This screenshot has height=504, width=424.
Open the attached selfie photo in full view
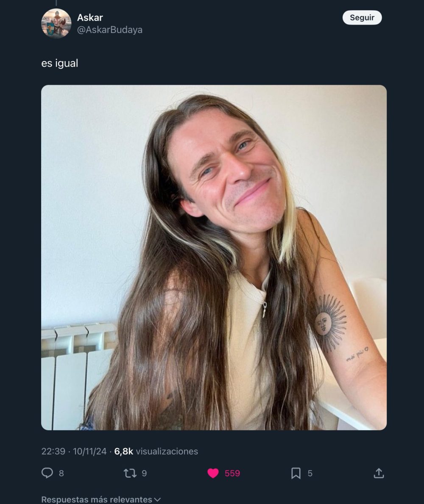[214, 257]
